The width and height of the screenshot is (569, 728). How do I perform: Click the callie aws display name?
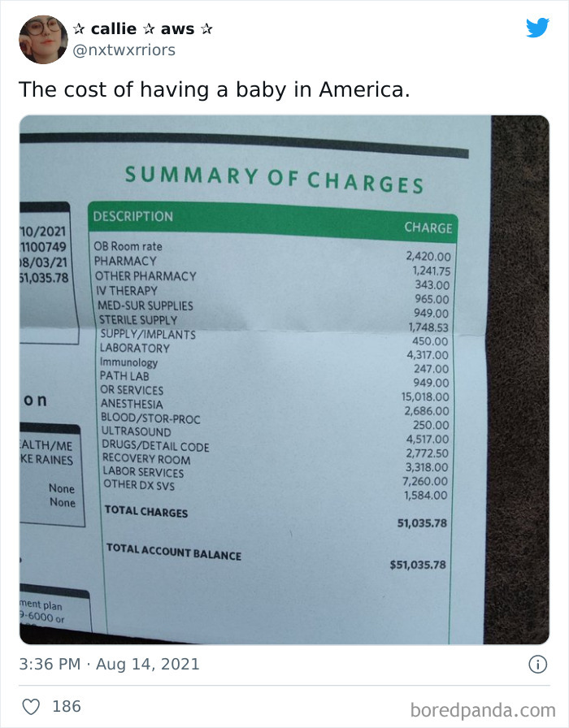click(142, 28)
